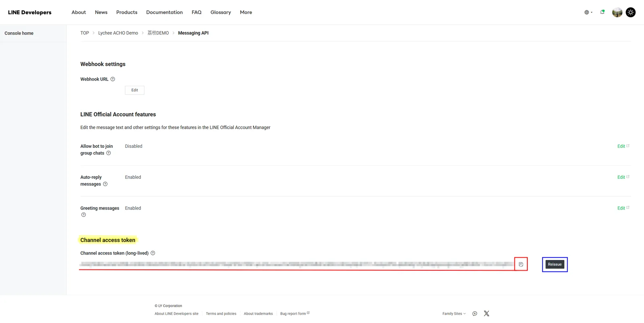
Task: Select the Webhook settings heading
Action: click(x=103, y=64)
